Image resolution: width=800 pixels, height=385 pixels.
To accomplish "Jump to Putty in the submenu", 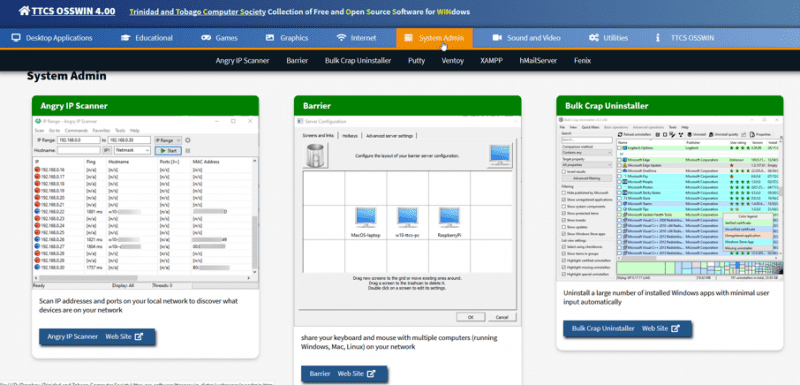I will coord(416,61).
